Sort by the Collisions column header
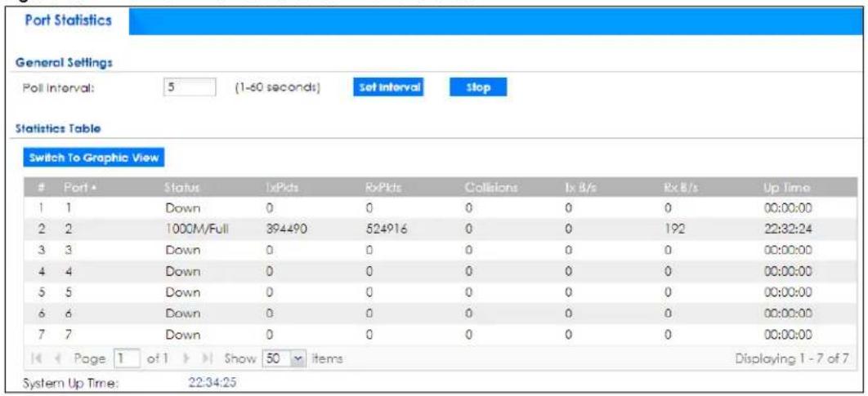This screenshot has width=868, height=396. click(x=491, y=188)
